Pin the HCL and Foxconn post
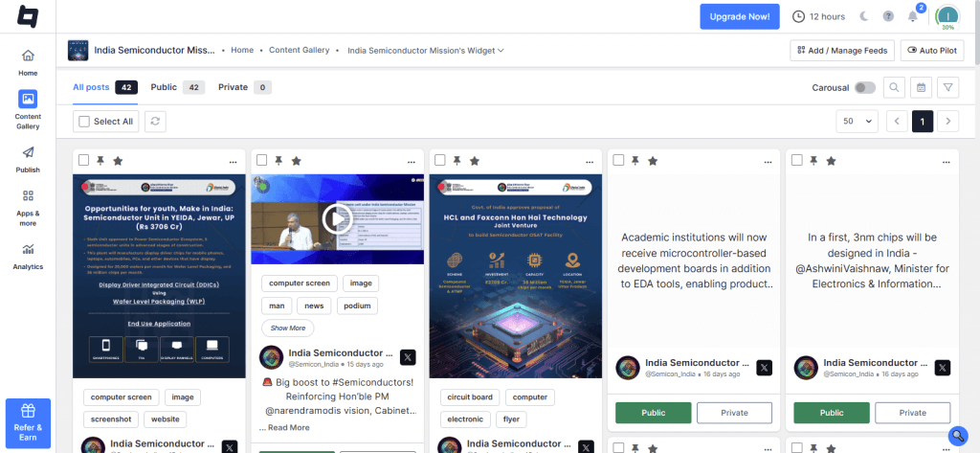Viewport: 980px width, 453px height. 457,161
